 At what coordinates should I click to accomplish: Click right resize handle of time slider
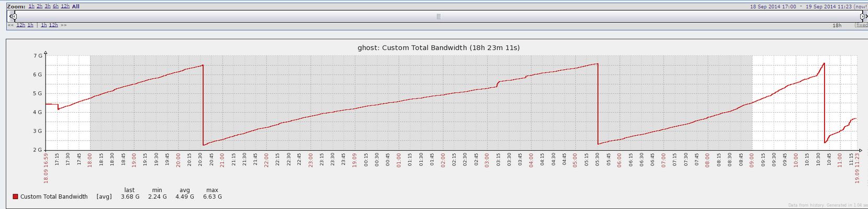tap(862, 16)
